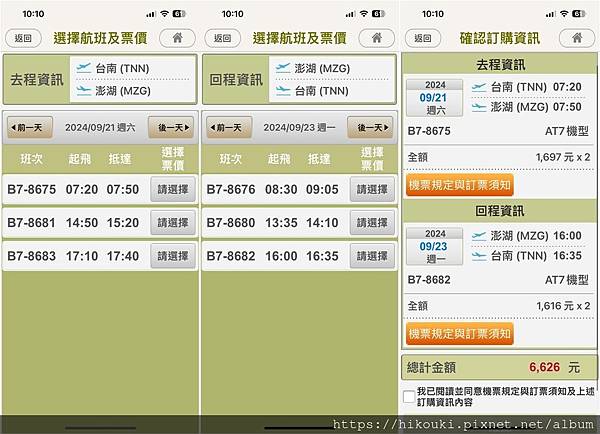Viewport: 600px width, 434px height.
Task: Tap takeoff icon beside 澎湖 (MZG) 16:00
Action: pyautogui.click(x=479, y=236)
